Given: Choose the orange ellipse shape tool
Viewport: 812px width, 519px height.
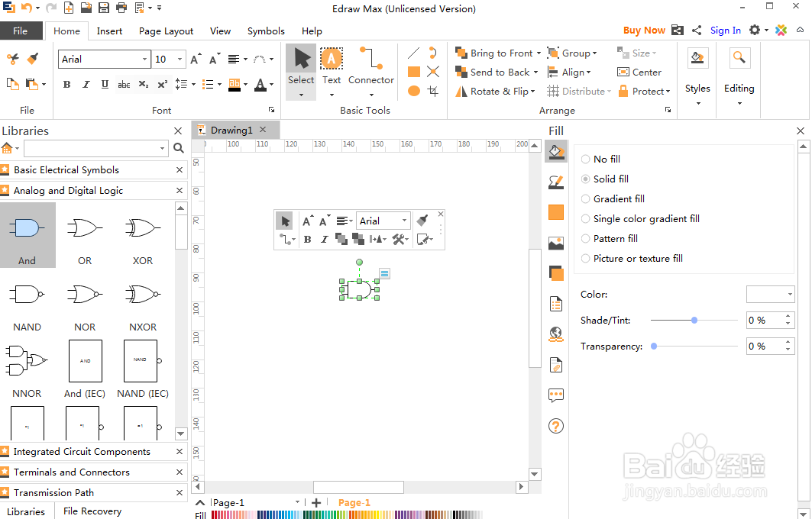Looking at the screenshot, I should (414, 91).
